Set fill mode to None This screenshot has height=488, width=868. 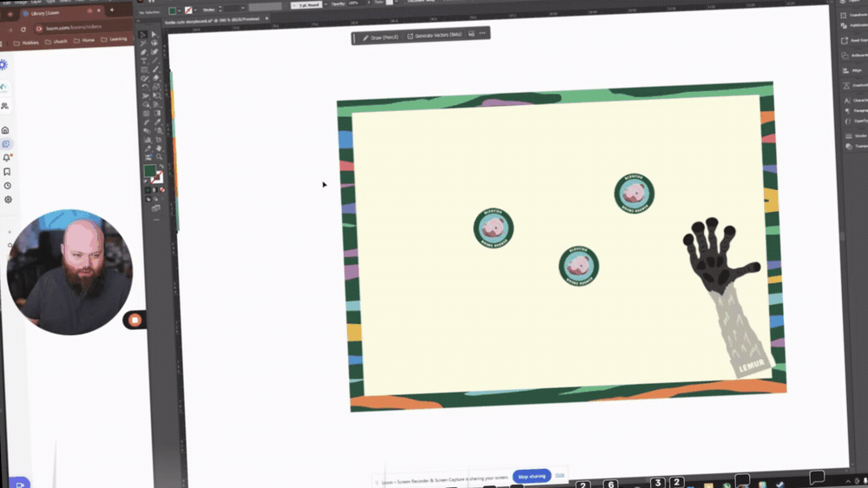[161, 189]
